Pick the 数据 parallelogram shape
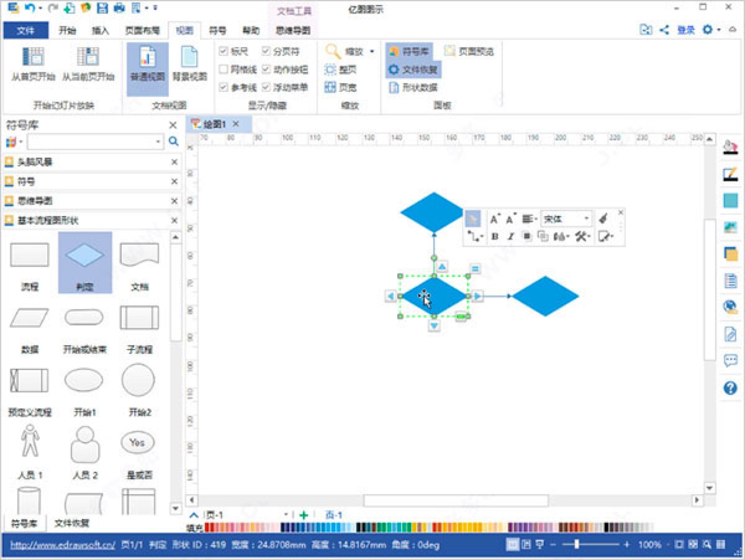745x560 pixels. (29, 317)
